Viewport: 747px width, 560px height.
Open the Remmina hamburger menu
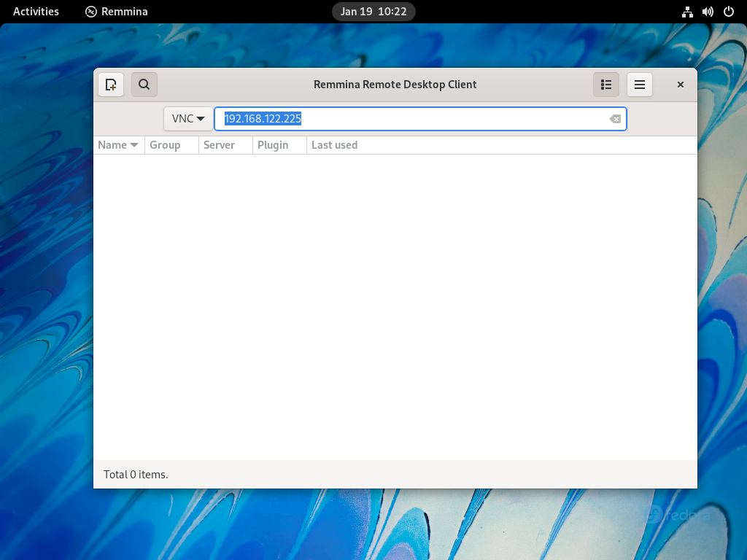tap(640, 85)
